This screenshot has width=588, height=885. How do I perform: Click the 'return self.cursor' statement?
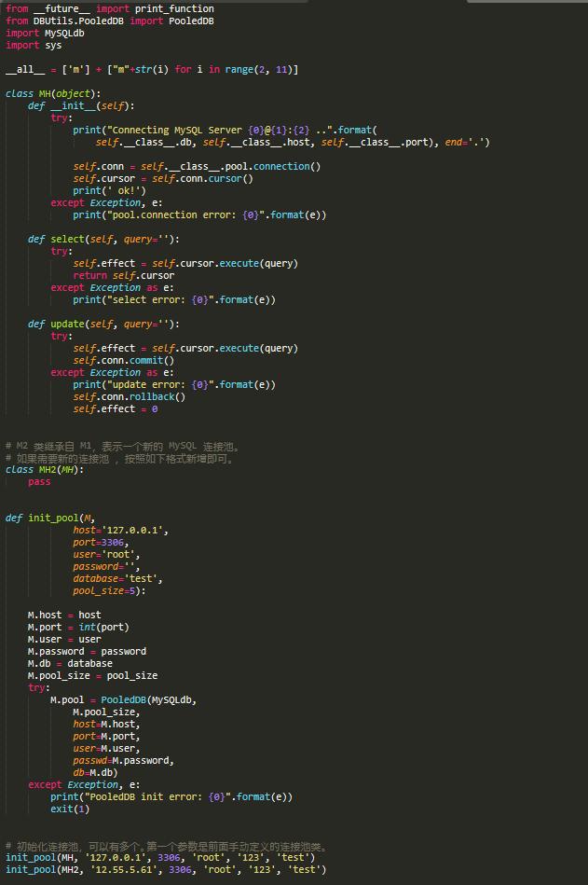coord(123,276)
